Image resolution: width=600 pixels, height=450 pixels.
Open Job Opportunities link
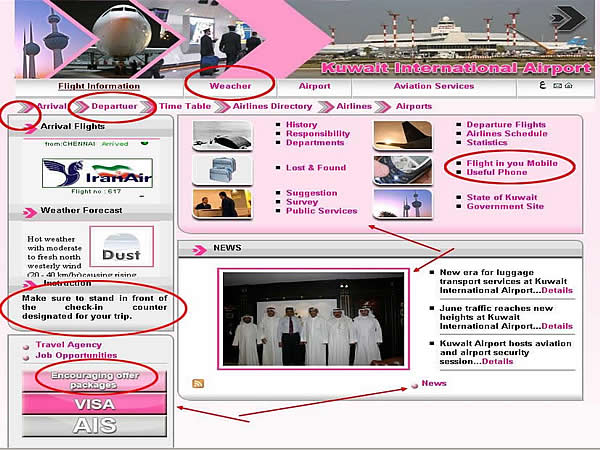click(76, 355)
